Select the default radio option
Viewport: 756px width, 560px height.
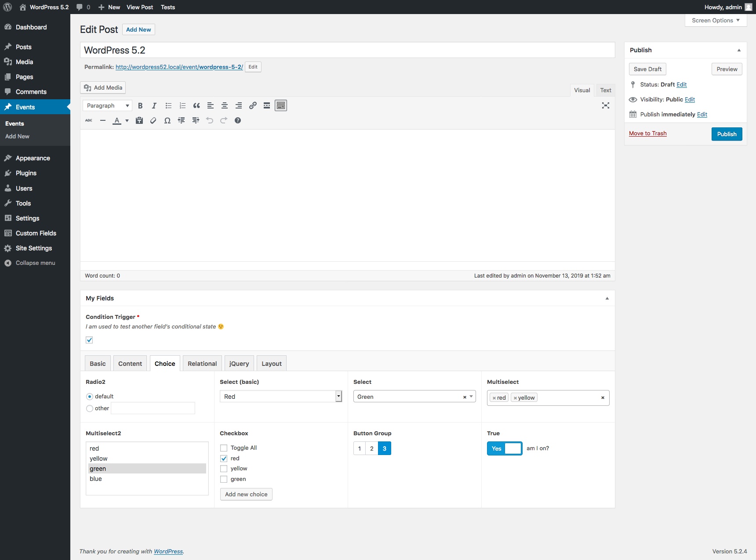tap(90, 397)
